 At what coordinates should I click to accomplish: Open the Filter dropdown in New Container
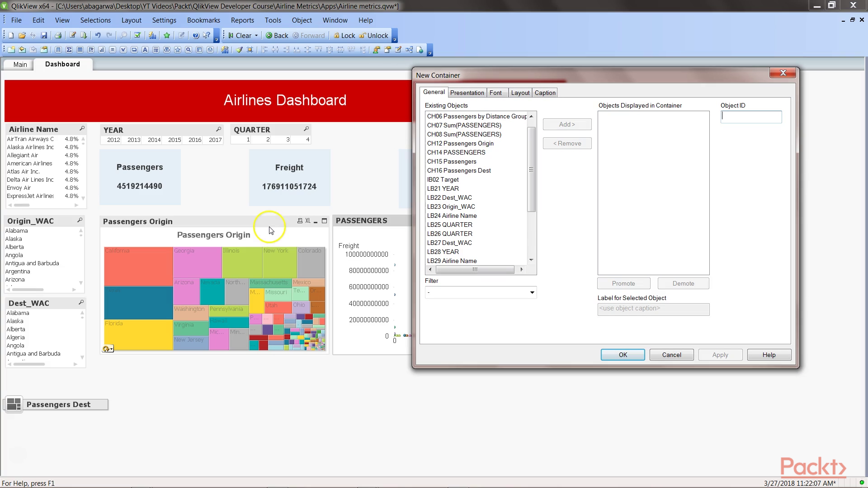532,292
